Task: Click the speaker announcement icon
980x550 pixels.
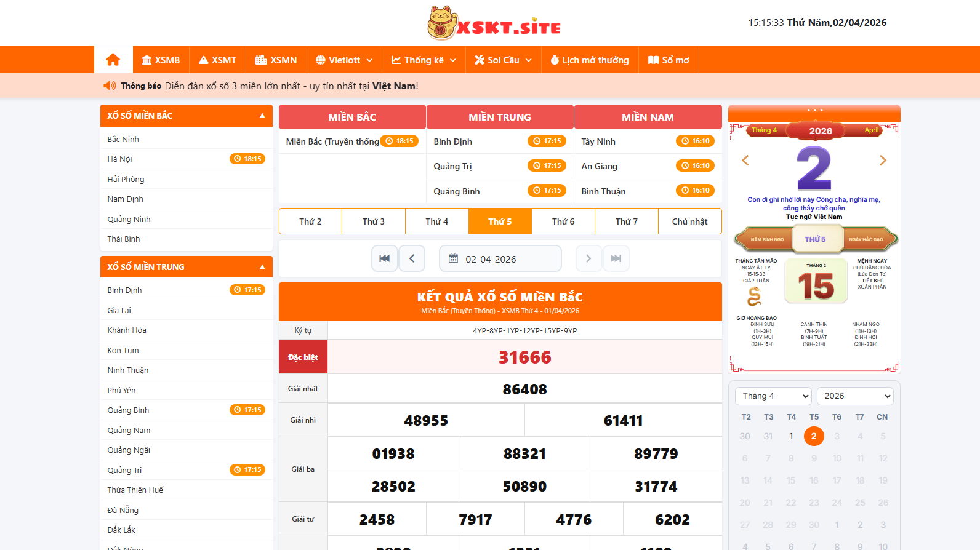Action: 110,86
